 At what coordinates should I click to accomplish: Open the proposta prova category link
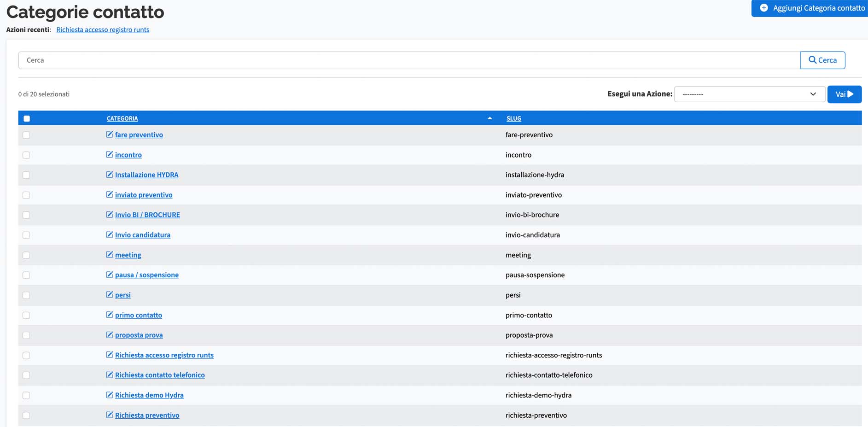pyautogui.click(x=139, y=335)
